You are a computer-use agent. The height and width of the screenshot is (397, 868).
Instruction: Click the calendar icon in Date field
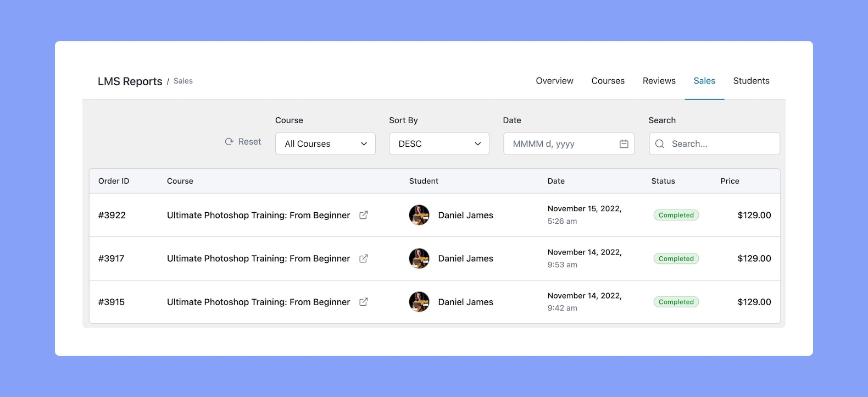point(624,144)
